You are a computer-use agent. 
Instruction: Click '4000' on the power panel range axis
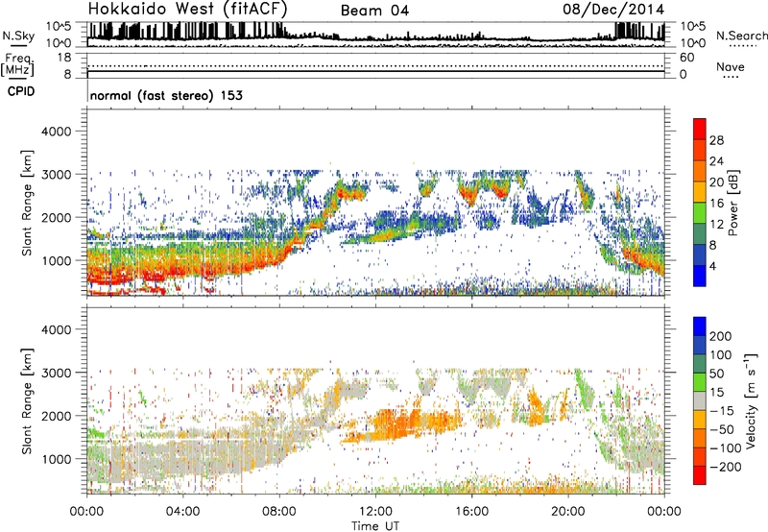pos(56,132)
